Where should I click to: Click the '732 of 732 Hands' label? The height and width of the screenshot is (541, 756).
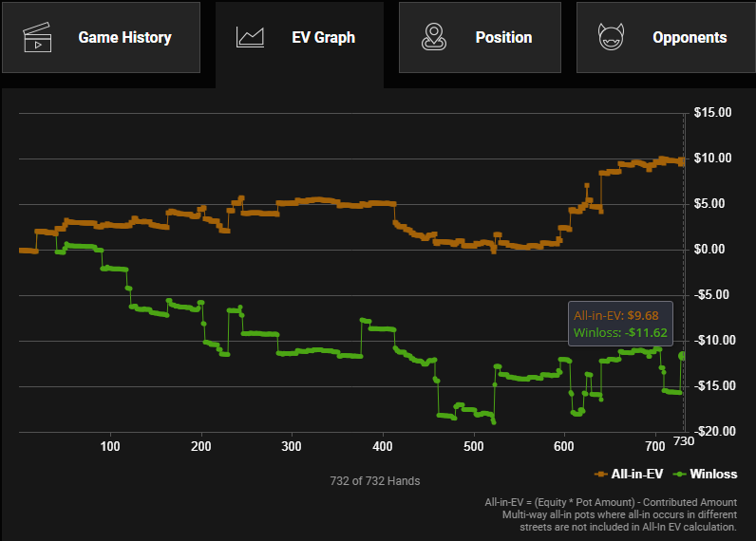[374, 481]
